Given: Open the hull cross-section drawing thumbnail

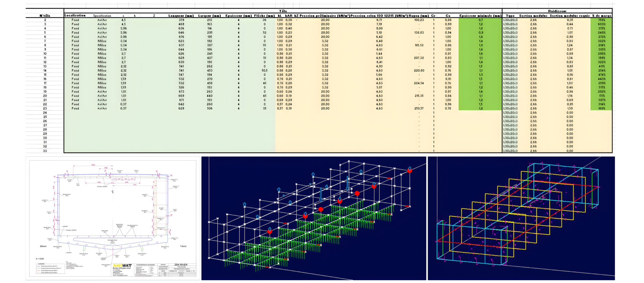Looking at the screenshot, I should 113,218.
